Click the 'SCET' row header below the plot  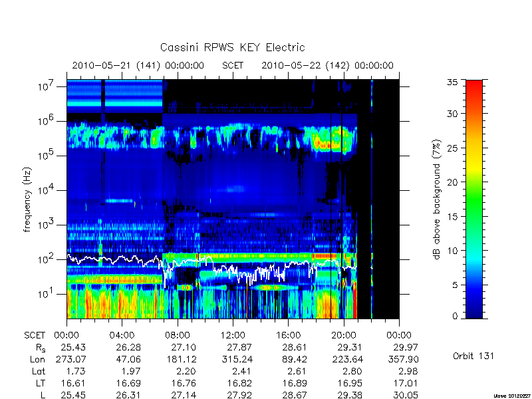(35, 336)
